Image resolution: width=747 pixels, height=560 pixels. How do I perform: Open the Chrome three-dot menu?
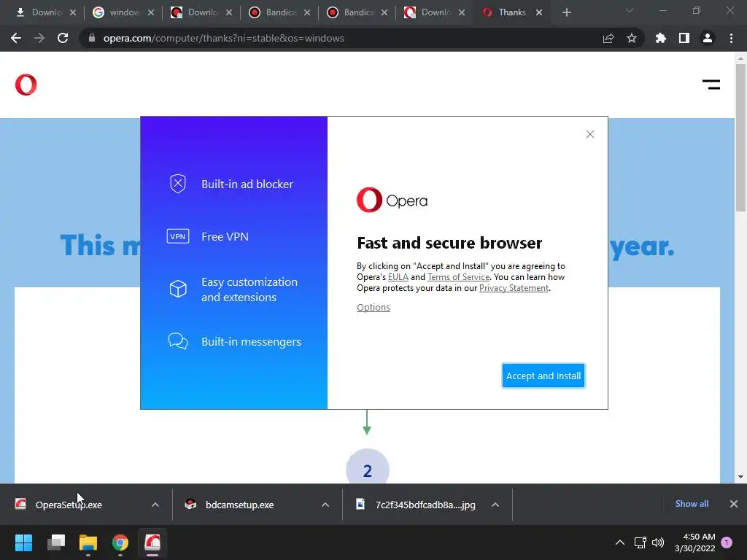click(x=731, y=38)
